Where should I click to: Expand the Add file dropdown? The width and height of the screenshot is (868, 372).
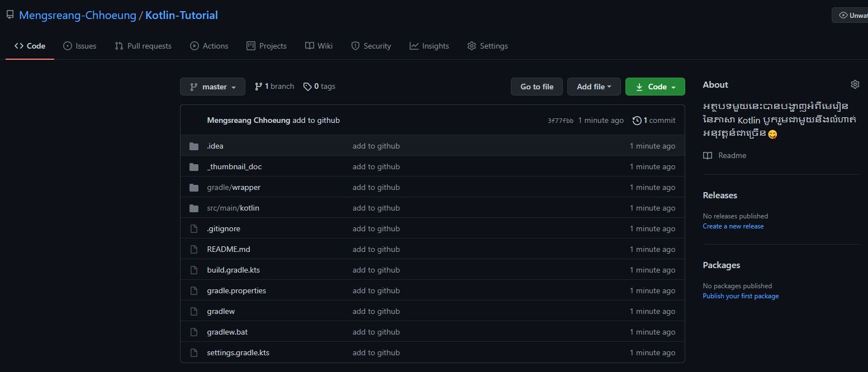(x=594, y=87)
